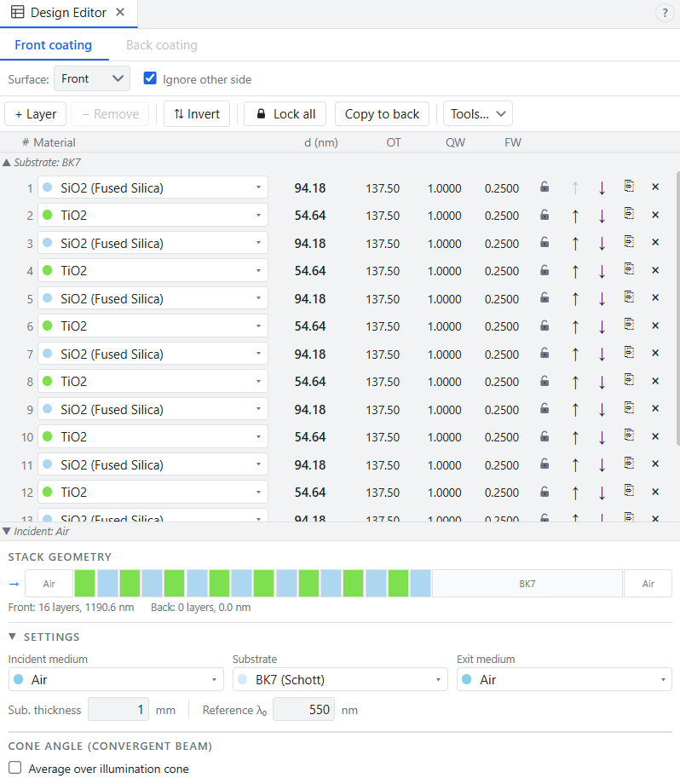
Task: Open the Tools... menu
Action: (x=478, y=114)
